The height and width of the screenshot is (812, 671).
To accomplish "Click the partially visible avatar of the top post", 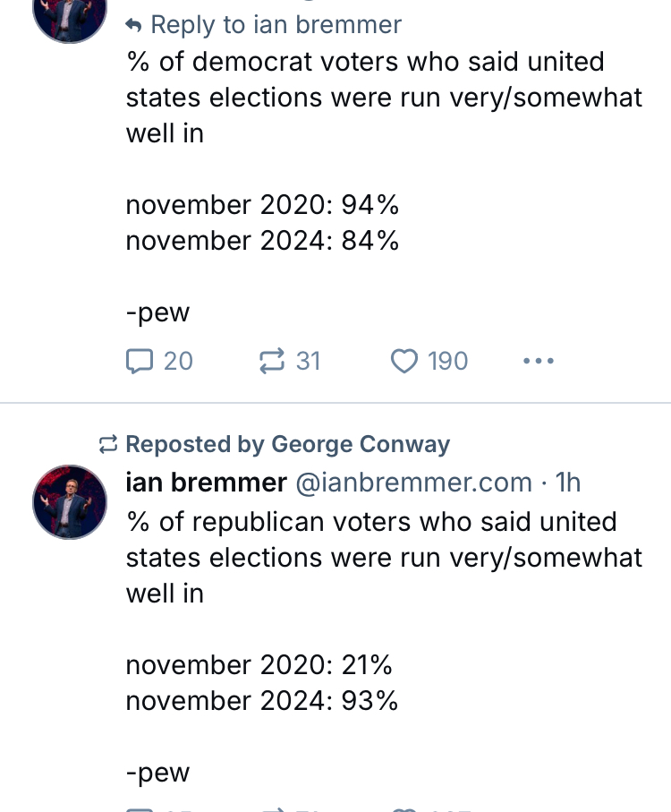I will tap(70, 20).
